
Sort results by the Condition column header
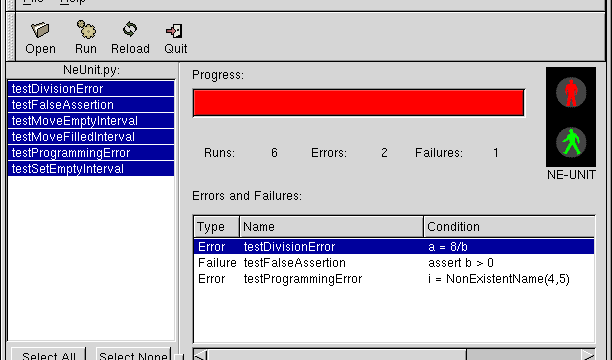tap(509, 226)
